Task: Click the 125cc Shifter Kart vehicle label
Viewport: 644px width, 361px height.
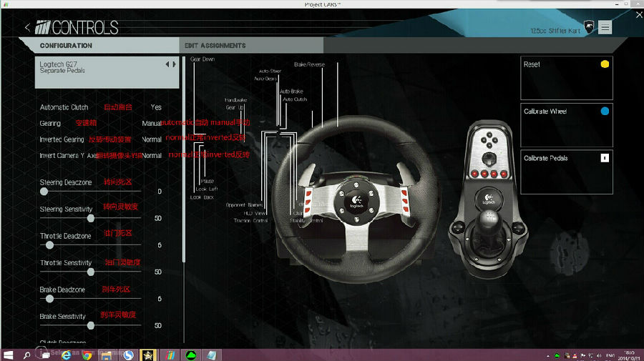Action: click(555, 31)
